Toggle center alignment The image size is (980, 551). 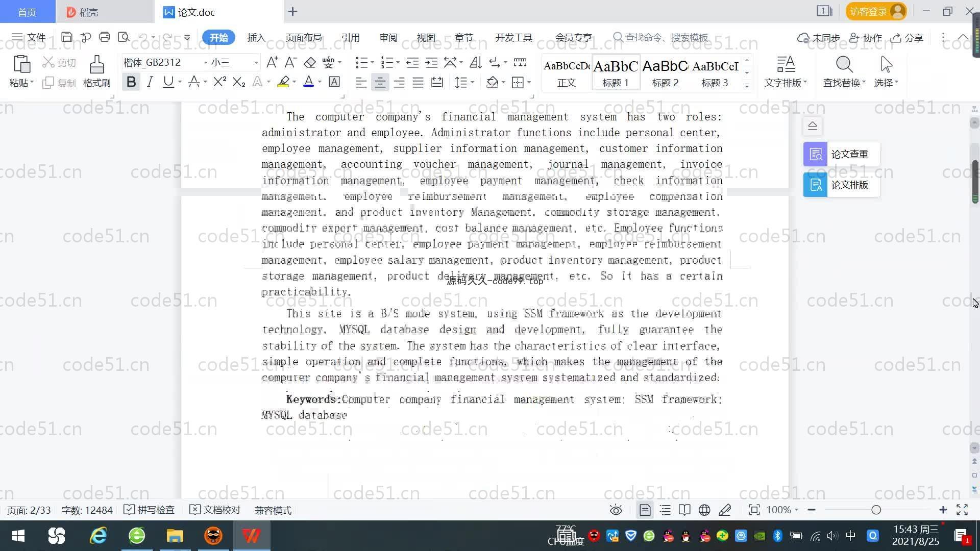[380, 82]
